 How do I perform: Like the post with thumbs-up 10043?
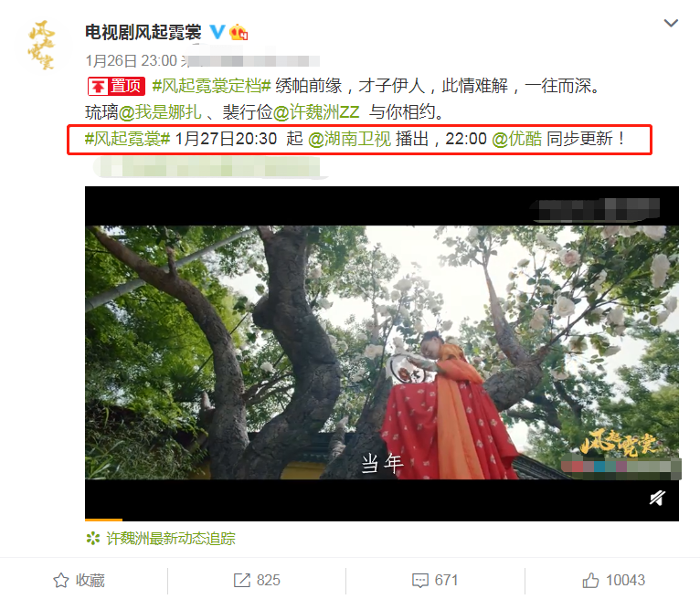613,580
